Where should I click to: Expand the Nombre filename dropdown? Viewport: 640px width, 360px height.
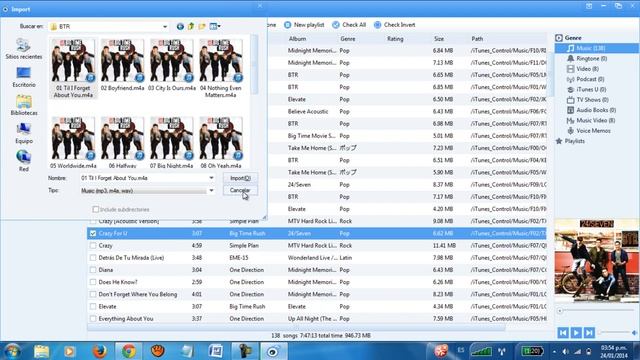[x=211, y=178]
